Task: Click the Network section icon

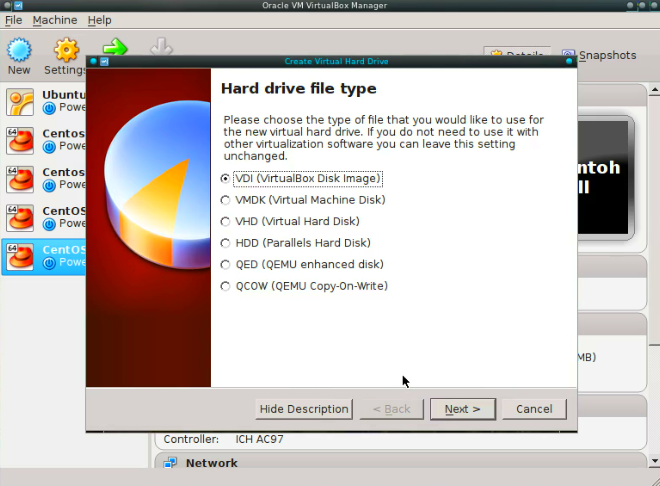Action: click(170, 462)
